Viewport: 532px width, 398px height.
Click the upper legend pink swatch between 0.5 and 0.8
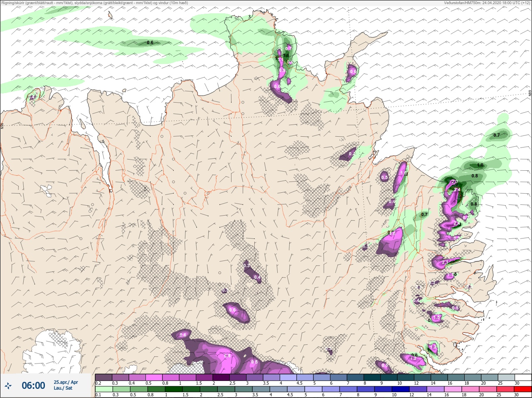click(x=154, y=377)
